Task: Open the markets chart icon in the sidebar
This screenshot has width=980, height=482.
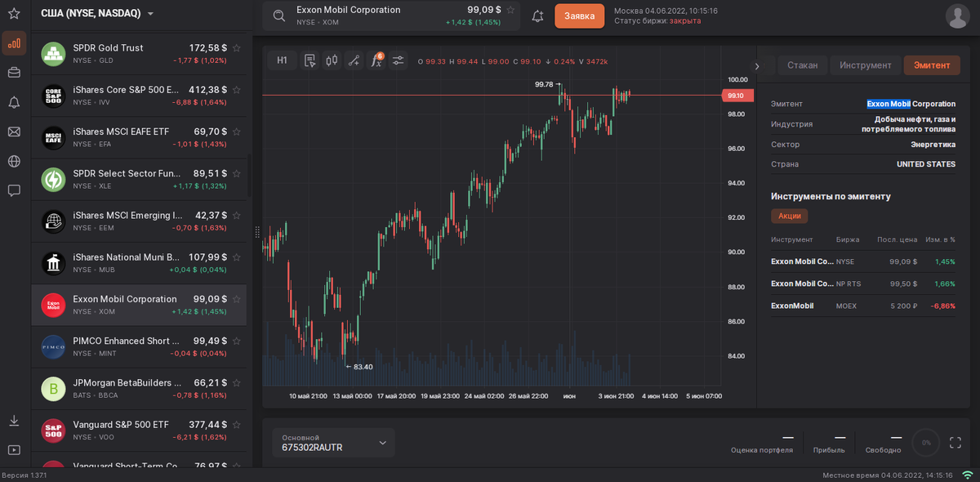Action: click(x=14, y=43)
